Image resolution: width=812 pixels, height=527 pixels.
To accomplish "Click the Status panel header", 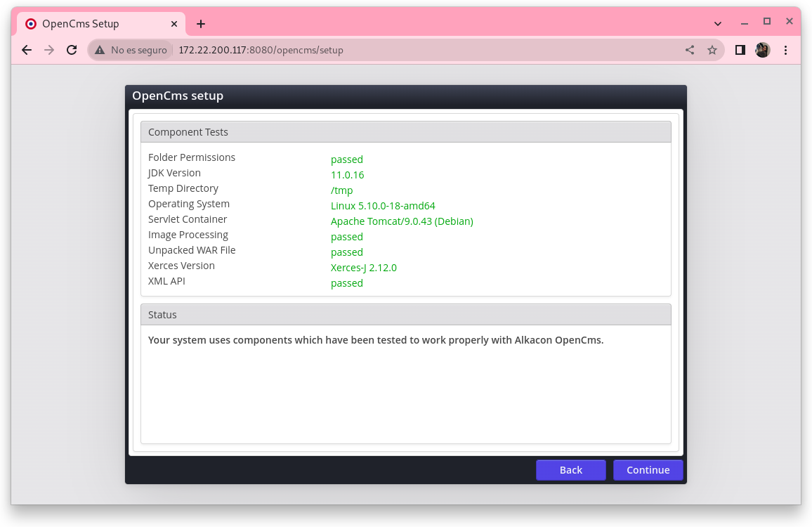I will pyautogui.click(x=405, y=315).
